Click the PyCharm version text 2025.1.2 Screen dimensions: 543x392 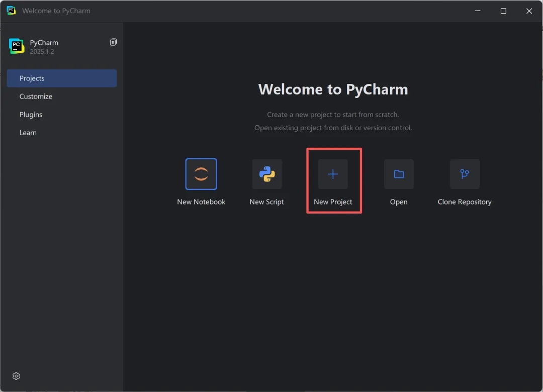click(x=42, y=52)
